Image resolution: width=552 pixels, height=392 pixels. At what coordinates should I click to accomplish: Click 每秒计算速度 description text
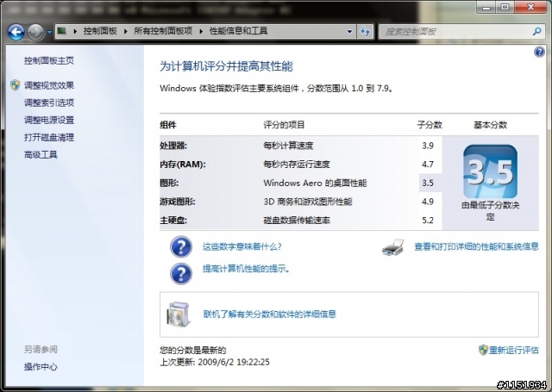(288, 146)
